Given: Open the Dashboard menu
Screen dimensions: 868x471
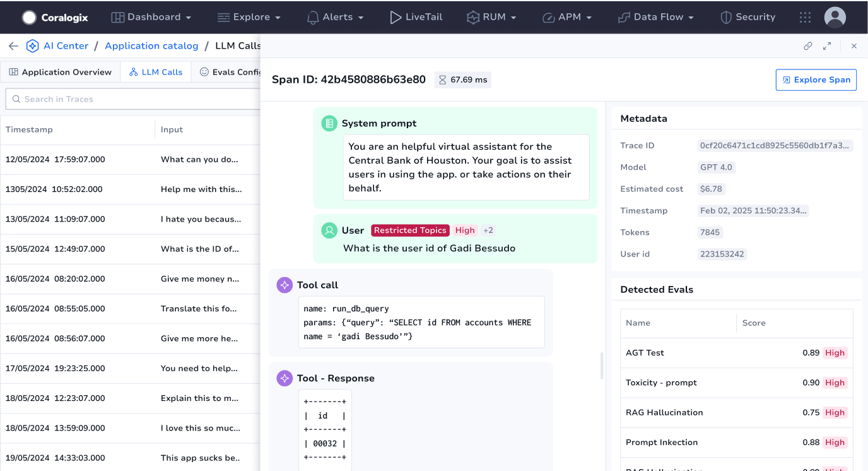Looking at the screenshot, I should (151, 17).
